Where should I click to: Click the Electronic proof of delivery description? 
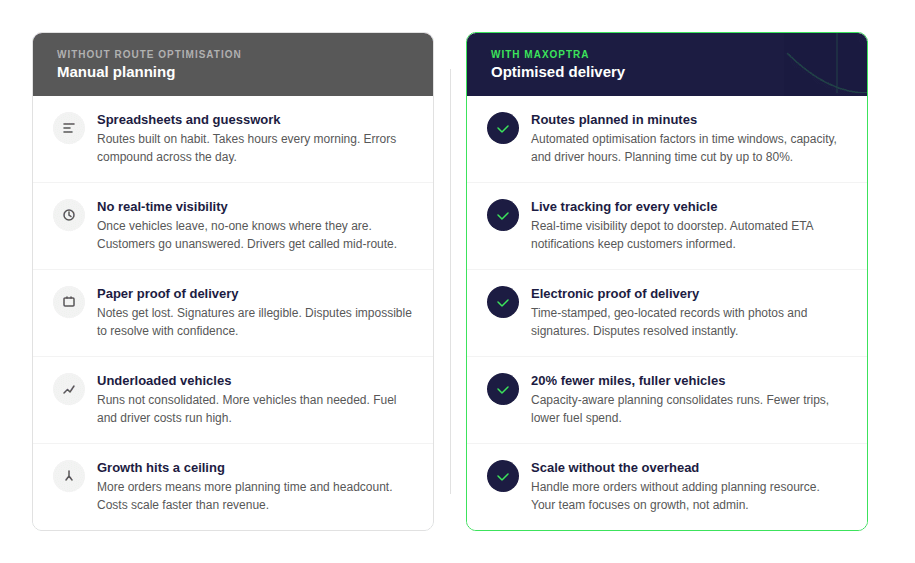click(669, 322)
